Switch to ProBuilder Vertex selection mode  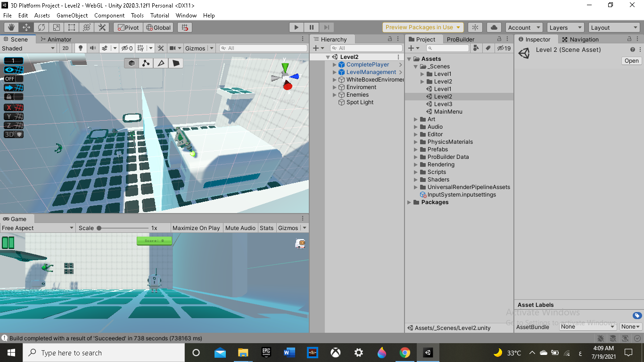146,63
